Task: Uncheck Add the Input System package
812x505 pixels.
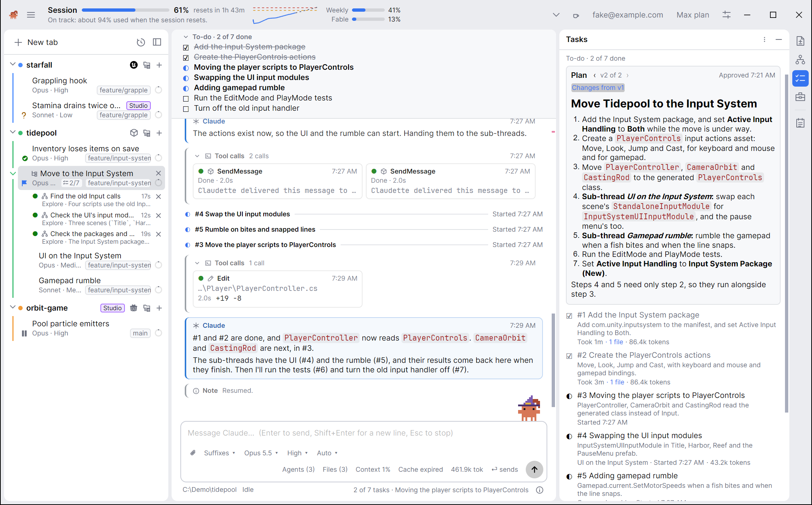Action: [186, 48]
